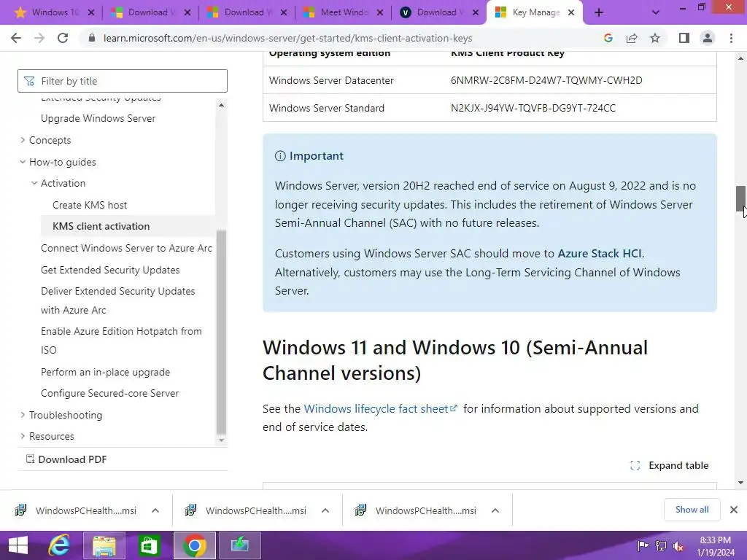Open Perform an in-place upgrade
747x560 pixels.
click(x=105, y=372)
